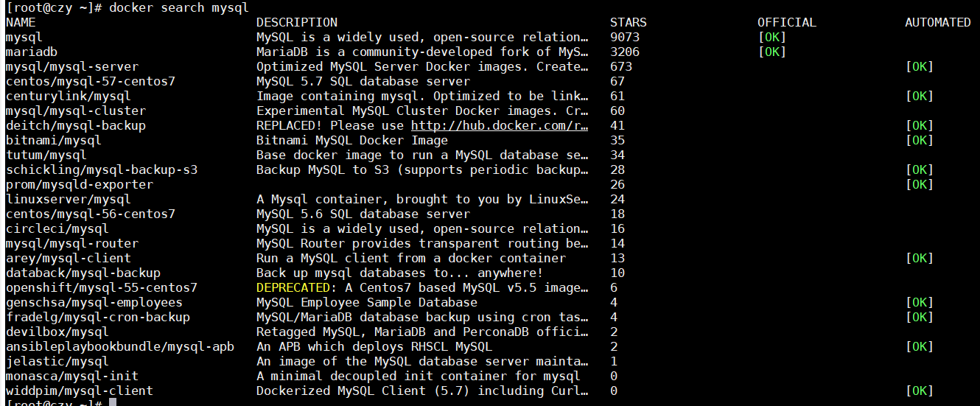This screenshot has width=980, height=406.
Task: Click the hub.docker.com link in deitch row
Action: [x=500, y=126]
